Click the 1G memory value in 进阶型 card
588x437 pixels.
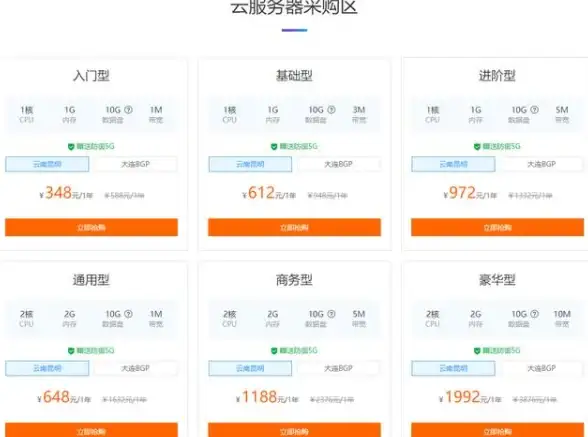click(x=476, y=110)
